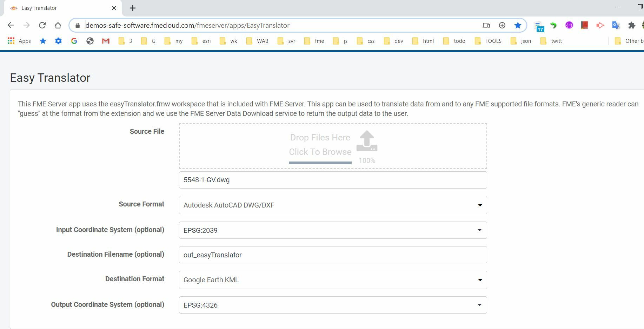Toggle the bookmark star for this page
The width and height of the screenshot is (644, 329).
[x=518, y=25]
